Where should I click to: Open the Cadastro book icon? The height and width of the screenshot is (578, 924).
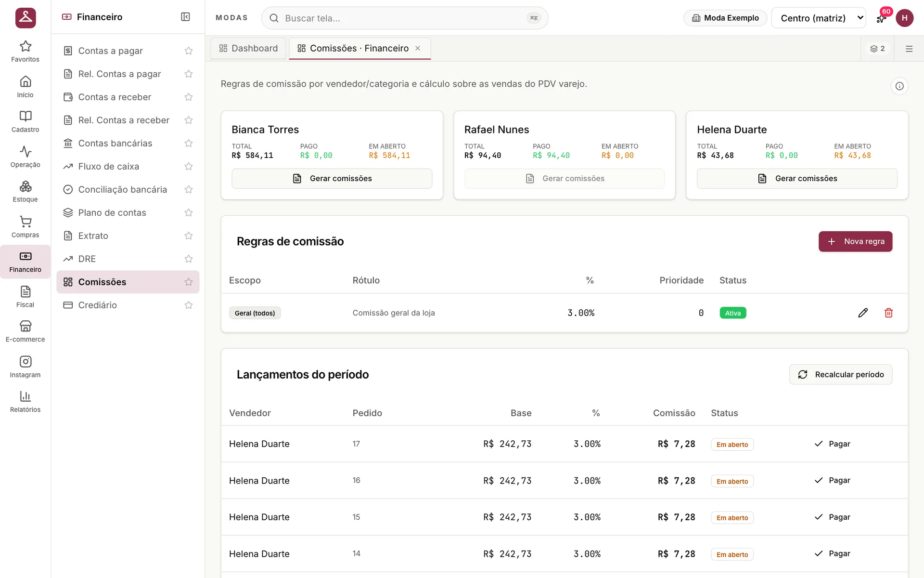tap(25, 122)
